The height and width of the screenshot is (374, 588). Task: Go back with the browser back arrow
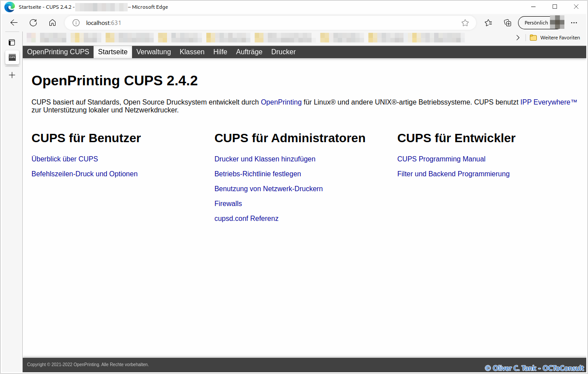pyautogui.click(x=14, y=23)
